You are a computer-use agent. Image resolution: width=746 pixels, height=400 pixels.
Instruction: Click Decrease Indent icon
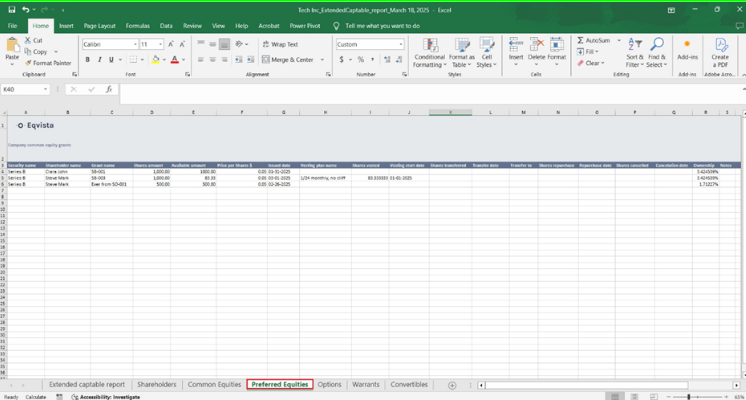(238, 59)
